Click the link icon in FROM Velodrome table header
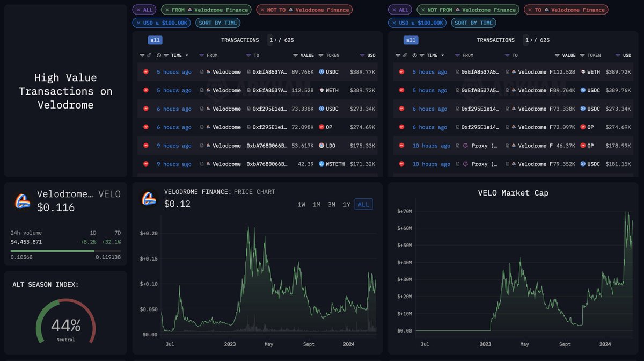 [x=150, y=55]
